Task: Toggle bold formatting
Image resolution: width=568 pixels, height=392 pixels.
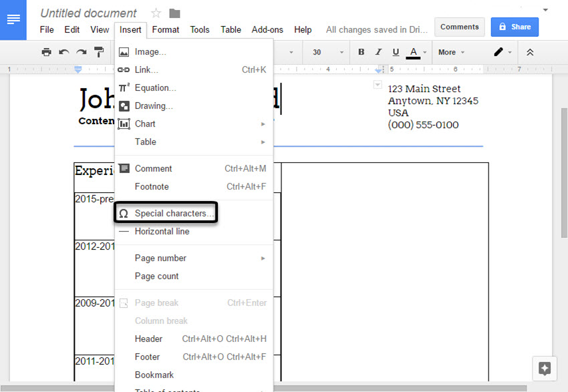Action: [361, 52]
